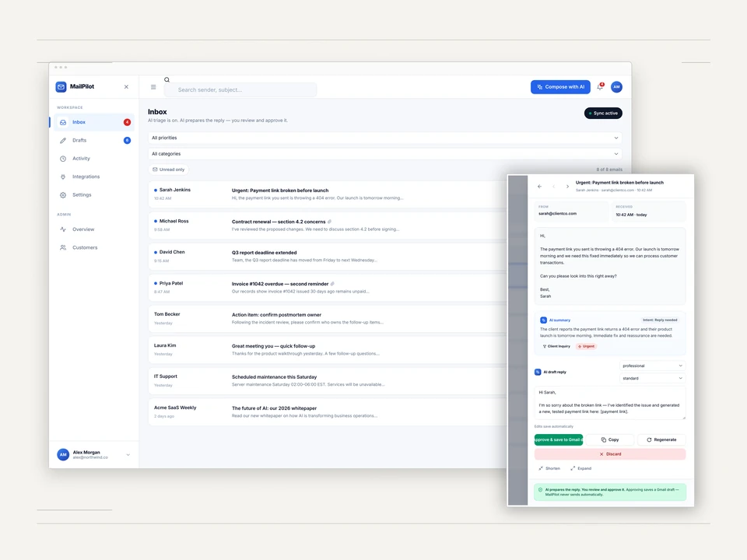This screenshot has height=560, width=747.
Task: Go to previous email with left chevron
Action: tap(553, 187)
